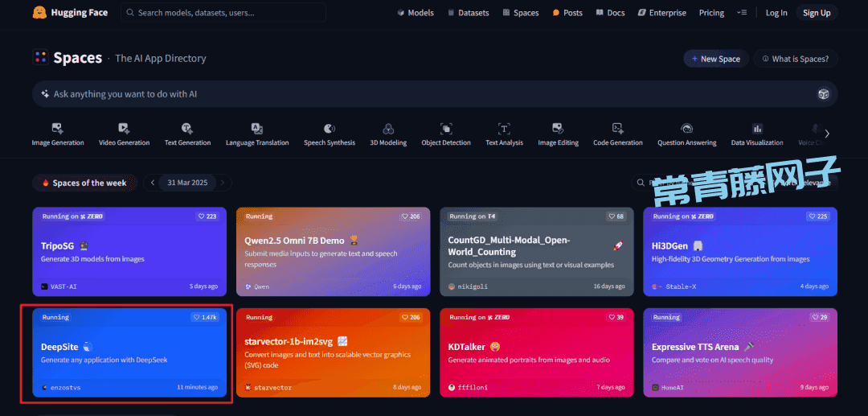This screenshot has height=416, width=868.
Task: Like the TripoSG space heart counter
Action: [207, 216]
